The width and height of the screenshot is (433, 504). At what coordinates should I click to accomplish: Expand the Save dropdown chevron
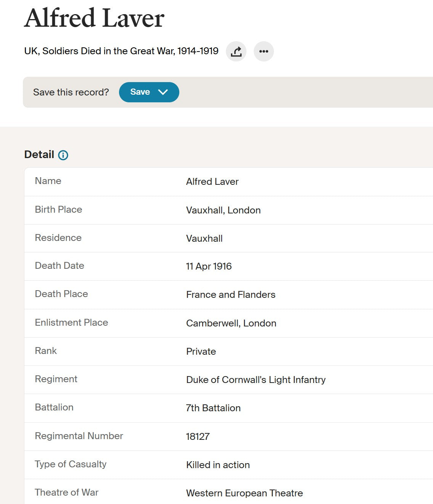pyautogui.click(x=163, y=92)
